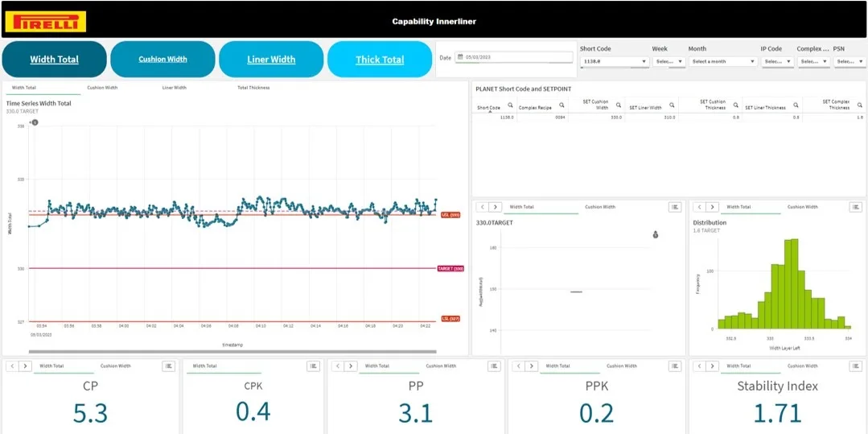Select Width Total tab in CPK card

pyautogui.click(x=204, y=366)
